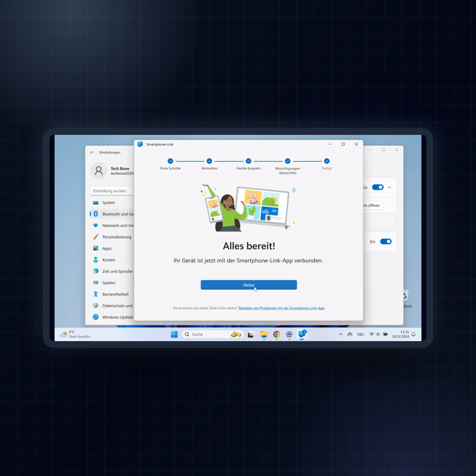Click the Erste Schritte step checkmark
This screenshot has height=476, width=476.
coord(170,161)
